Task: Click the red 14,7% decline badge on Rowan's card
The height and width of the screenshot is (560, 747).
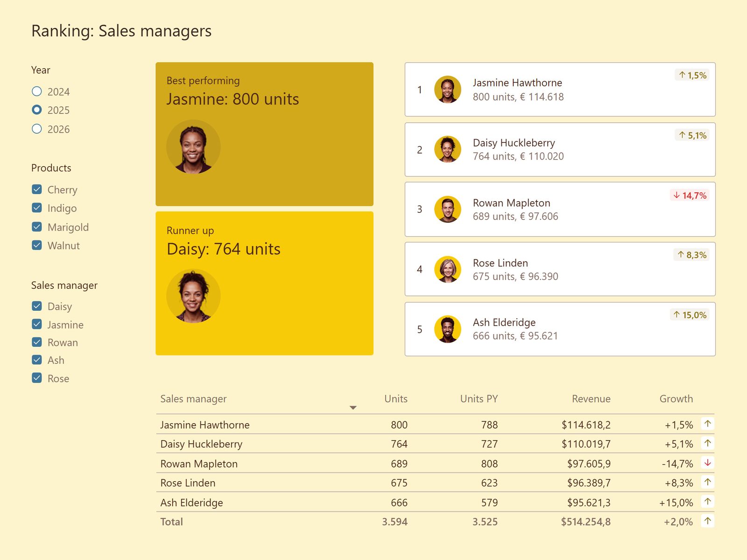Action: click(690, 196)
